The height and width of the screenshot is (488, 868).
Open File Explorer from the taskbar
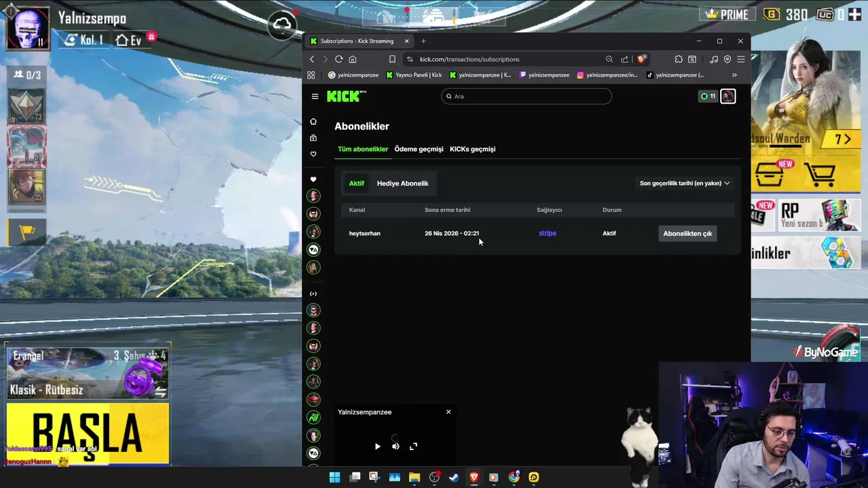pyautogui.click(x=414, y=477)
